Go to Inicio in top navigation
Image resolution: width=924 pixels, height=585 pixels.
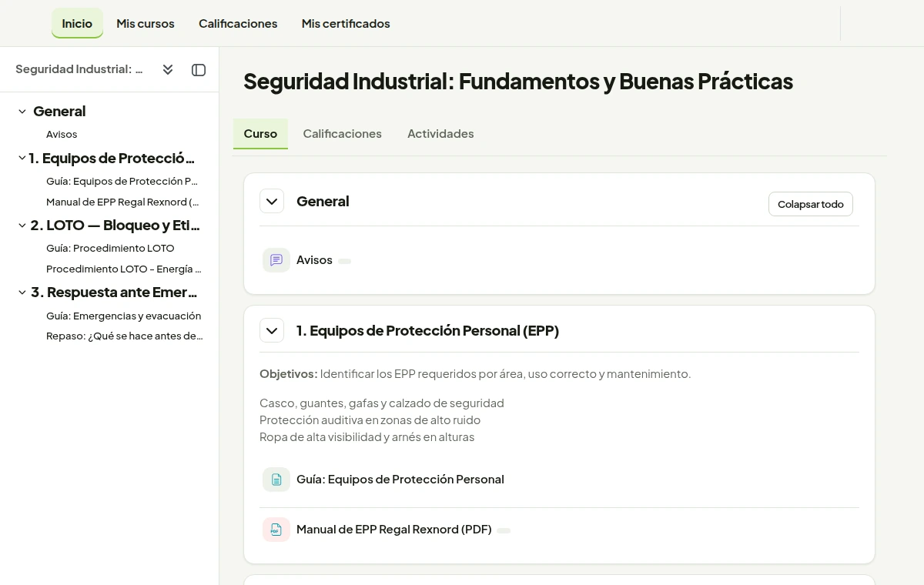(77, 23)
